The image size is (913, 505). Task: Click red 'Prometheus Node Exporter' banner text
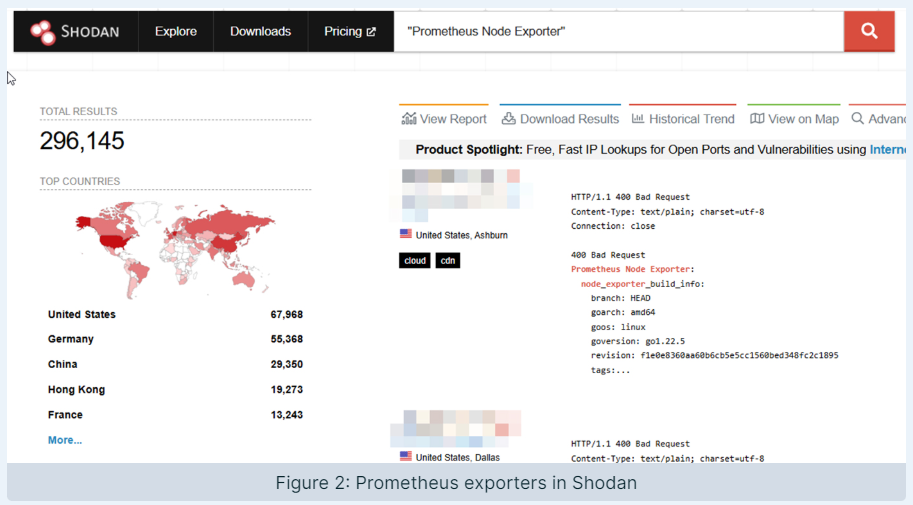coord(631,269)
